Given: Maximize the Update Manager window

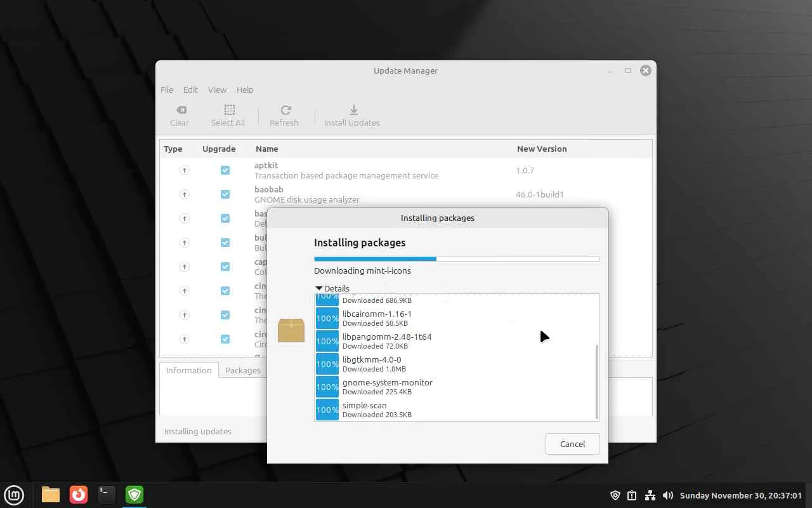Looking at the screenshot, I should tap(628, 70).
